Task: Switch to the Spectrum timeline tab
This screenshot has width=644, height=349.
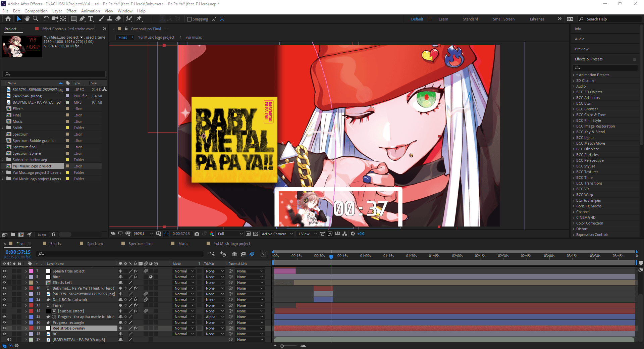Action: [95, 243]
